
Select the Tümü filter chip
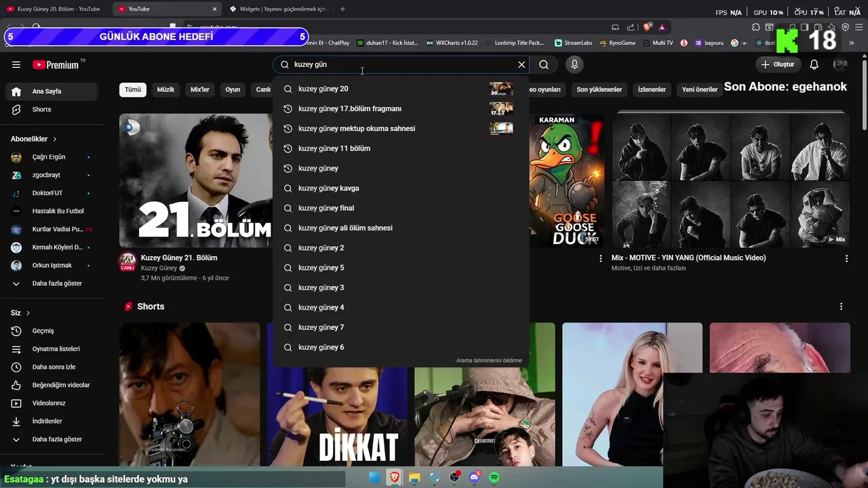(133, 89)
